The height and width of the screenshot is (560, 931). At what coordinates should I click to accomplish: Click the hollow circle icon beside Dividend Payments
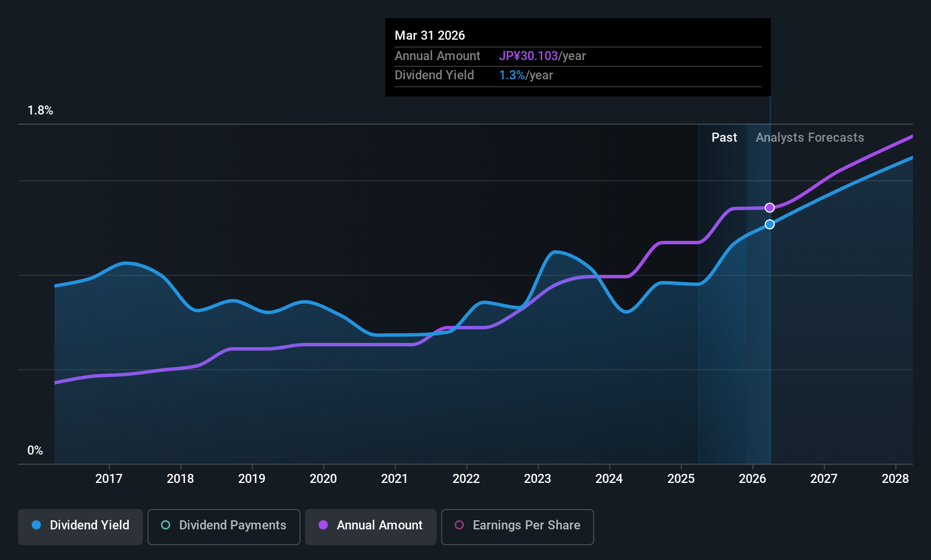pyautogui.click(x=166, y=525)
